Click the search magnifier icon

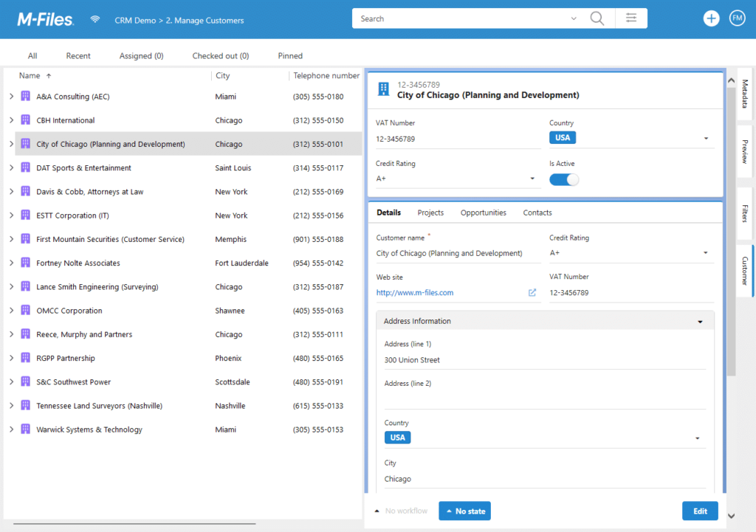coord(597,18)
